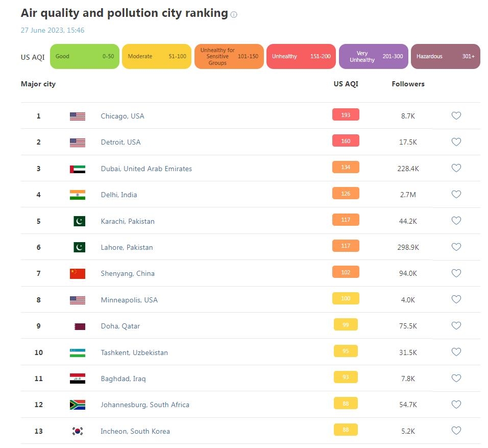Toggle the heart for Shenyang, China
Screen dimensions: 488x448
[456, 273]
